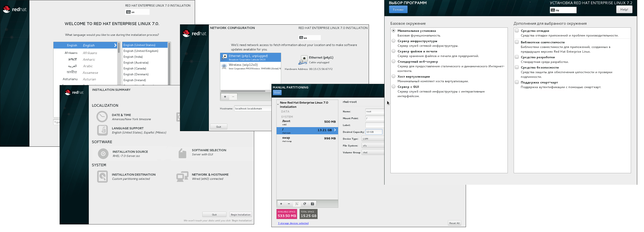Select Ethernet (p4p1, unplugged) device
Image resolution: width=644 pixels, height=232 pixels.
[250, 57]
